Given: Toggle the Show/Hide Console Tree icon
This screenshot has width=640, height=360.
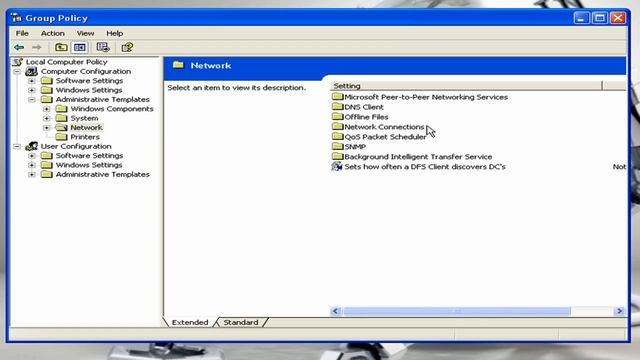Looking at the screenshot, I should (x=80, y=47).
